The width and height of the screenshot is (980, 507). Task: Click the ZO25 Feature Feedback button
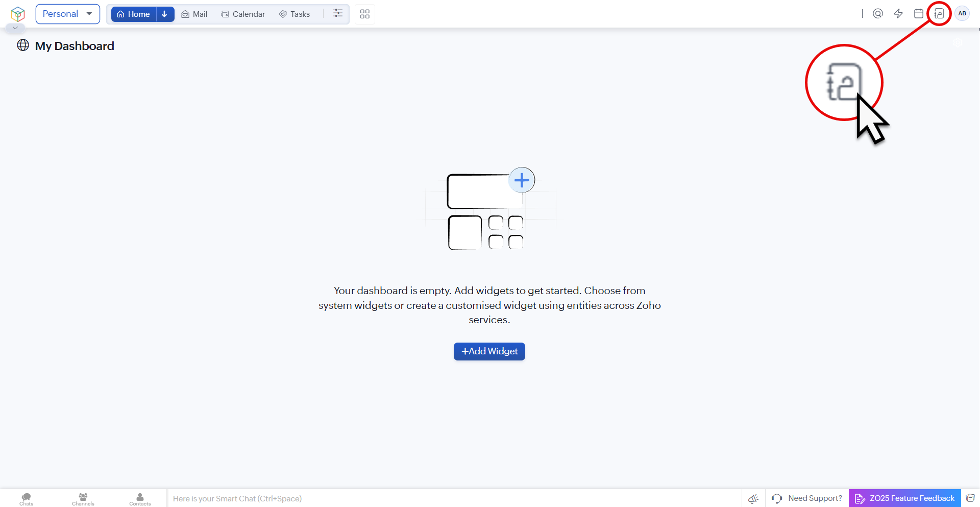click(x=904, y=498)
